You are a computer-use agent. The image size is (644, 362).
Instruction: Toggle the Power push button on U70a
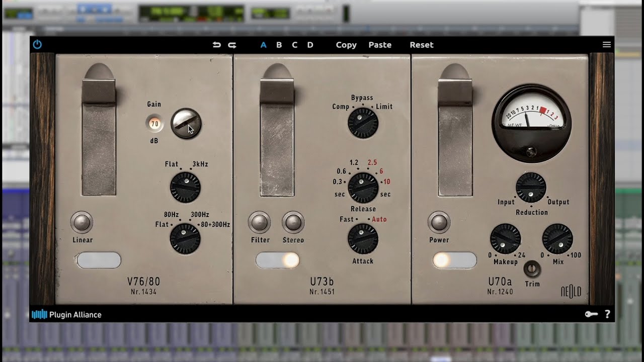(439, 222)
